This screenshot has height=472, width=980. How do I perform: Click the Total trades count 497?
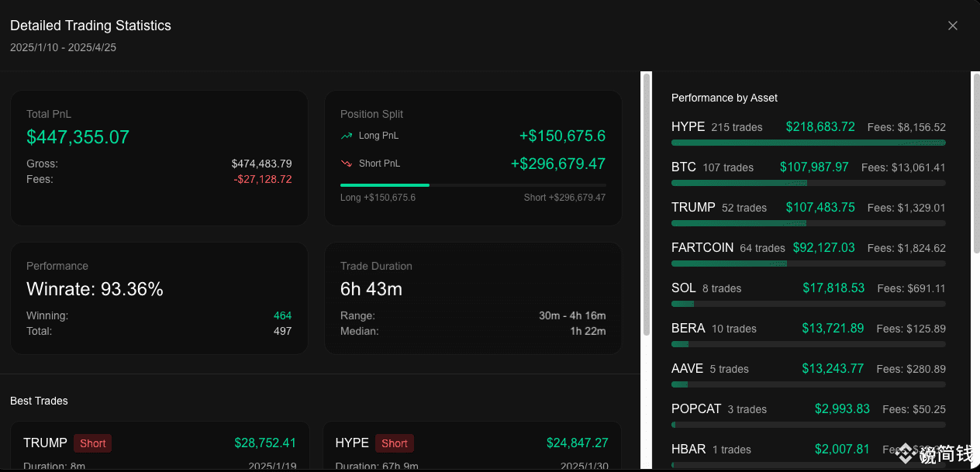[x=283, y=331]
